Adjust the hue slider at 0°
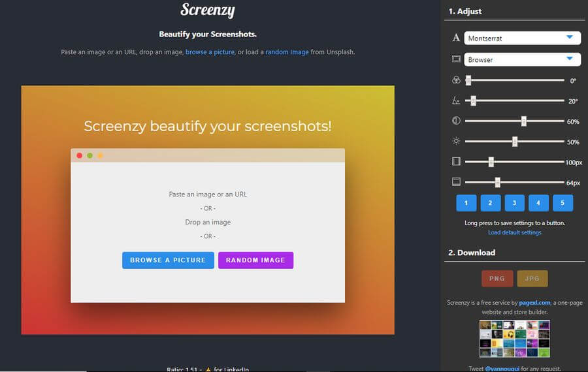The height and width of the screenshot is (372, 588). (515, 80)
